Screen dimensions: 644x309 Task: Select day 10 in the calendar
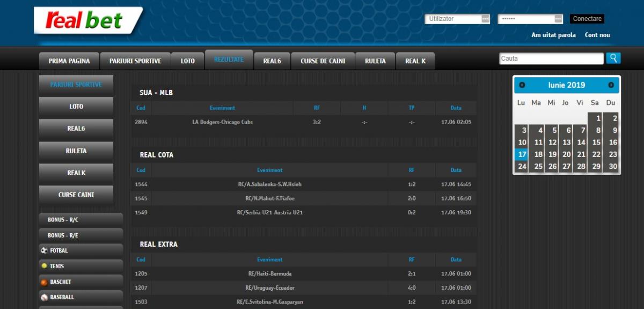522,142
